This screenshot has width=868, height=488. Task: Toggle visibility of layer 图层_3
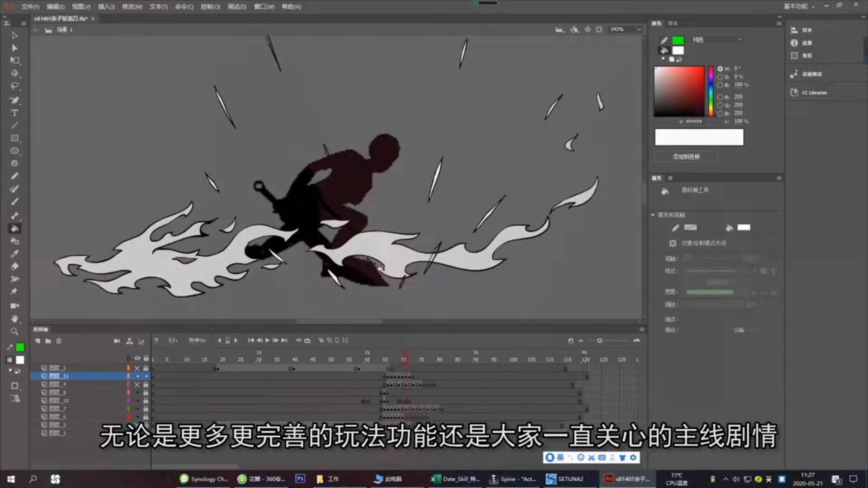(137, 368)
